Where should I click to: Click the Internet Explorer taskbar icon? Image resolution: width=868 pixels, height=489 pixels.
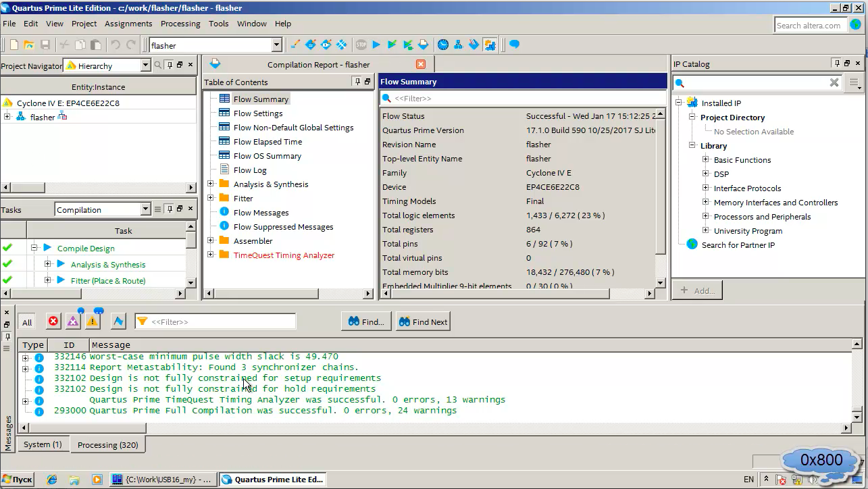51,480
